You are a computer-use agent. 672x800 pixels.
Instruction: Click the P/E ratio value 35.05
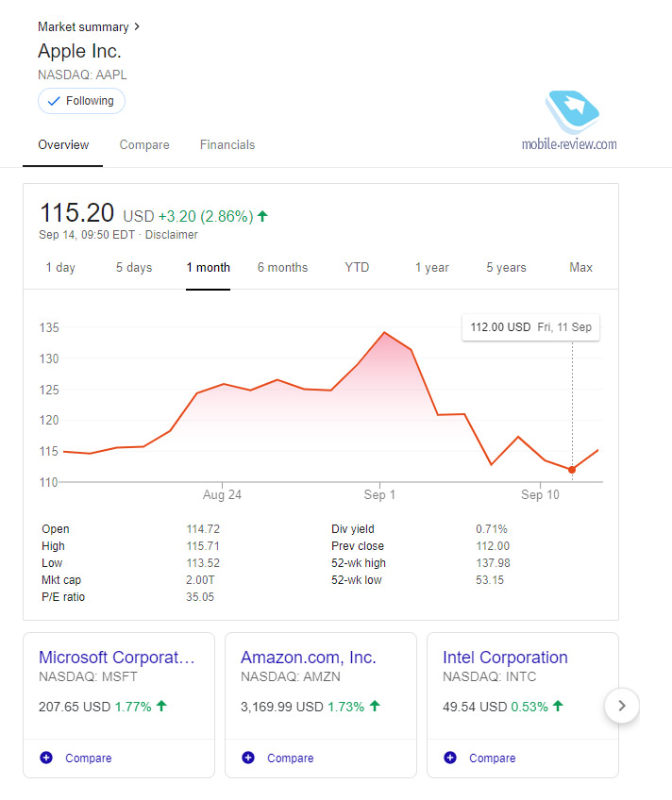pyautogui.click(x=200, y=597)
